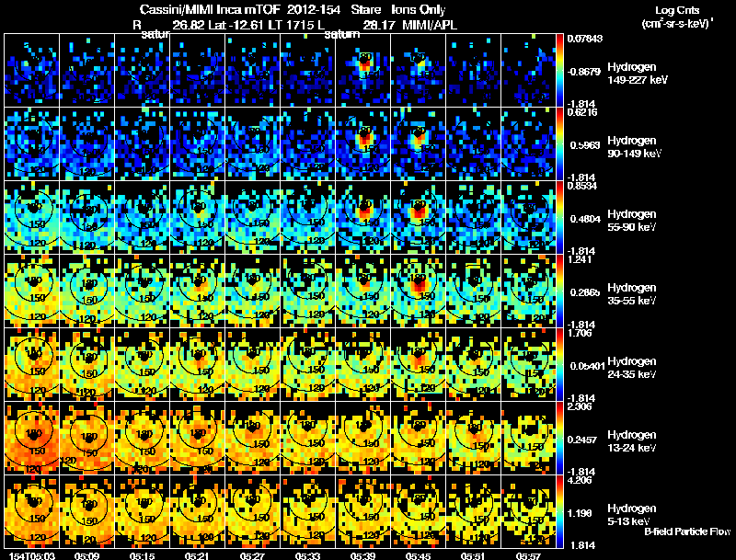This screenshot has height=560, width=736.
Task: Click the 'Hydrogen 149-227 keV' row label
Action: [x=637, y=74]
